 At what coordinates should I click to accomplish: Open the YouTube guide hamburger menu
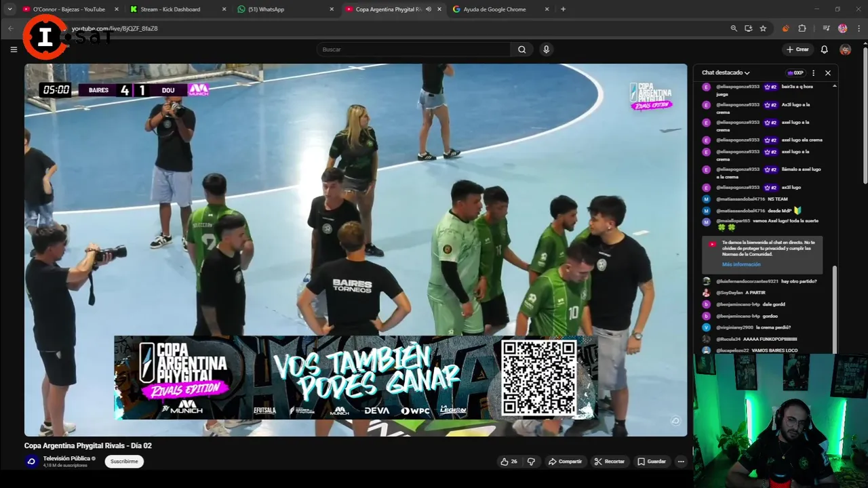[x=14, y=49]
